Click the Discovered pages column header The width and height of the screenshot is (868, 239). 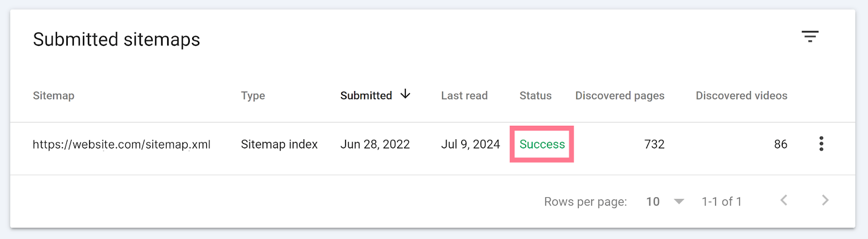pos(620,95)
